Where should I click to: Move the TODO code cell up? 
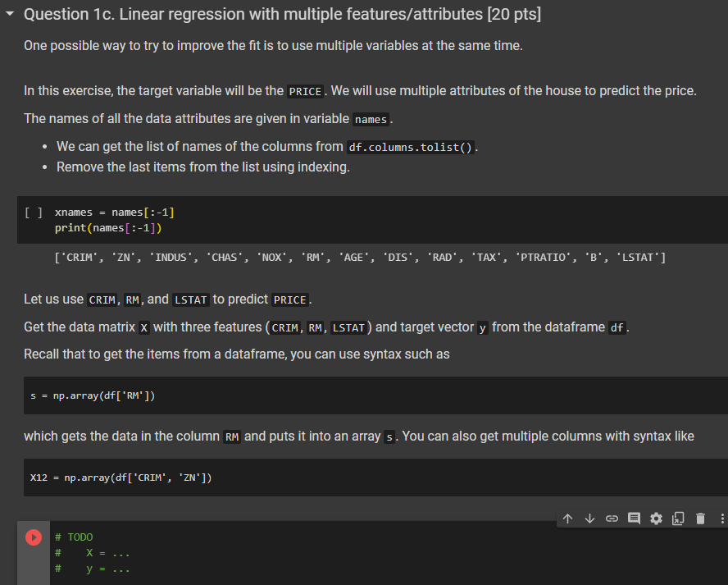[x=568, y=519]
